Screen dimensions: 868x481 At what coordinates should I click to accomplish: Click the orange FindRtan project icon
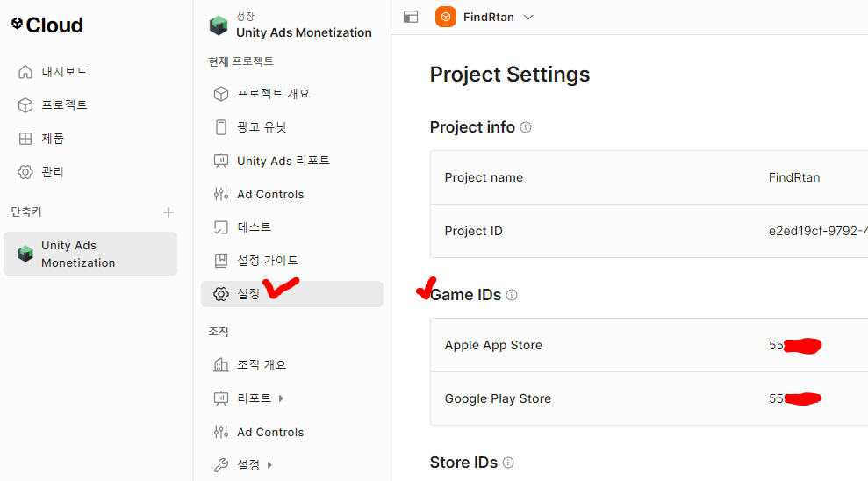coord(446,18)
